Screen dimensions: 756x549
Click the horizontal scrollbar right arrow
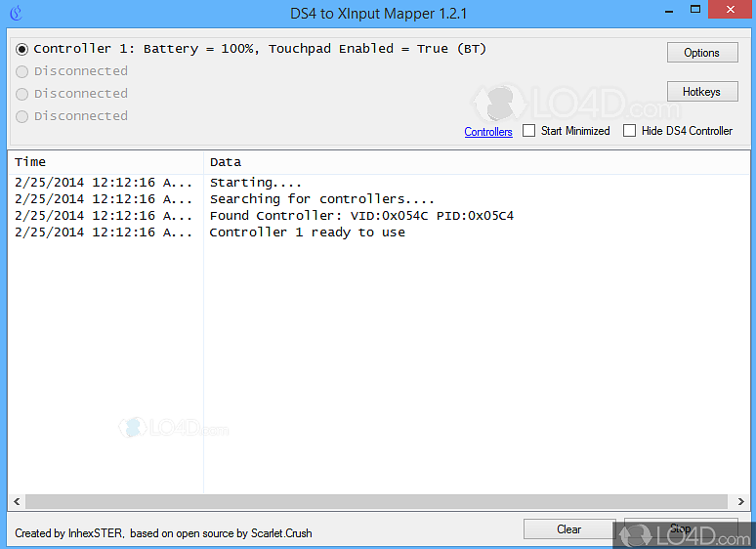click(x=741, y=501)
